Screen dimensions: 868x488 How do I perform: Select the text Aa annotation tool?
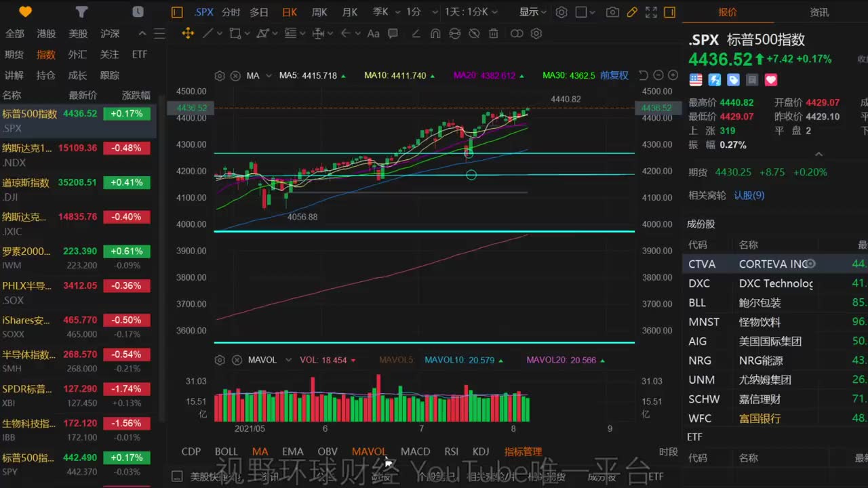(373, 33)
